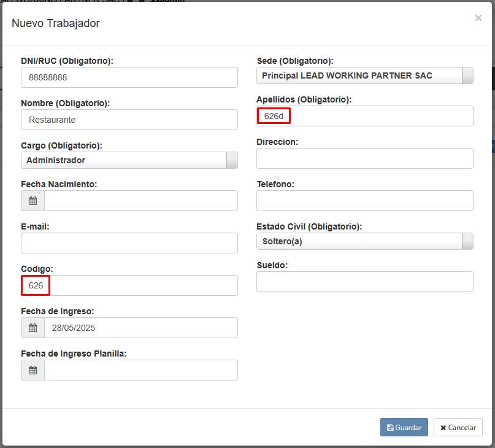Viewport: 495px width, 448px height.
Task: Click into the Sueldo field
Action: pos(365,282)
